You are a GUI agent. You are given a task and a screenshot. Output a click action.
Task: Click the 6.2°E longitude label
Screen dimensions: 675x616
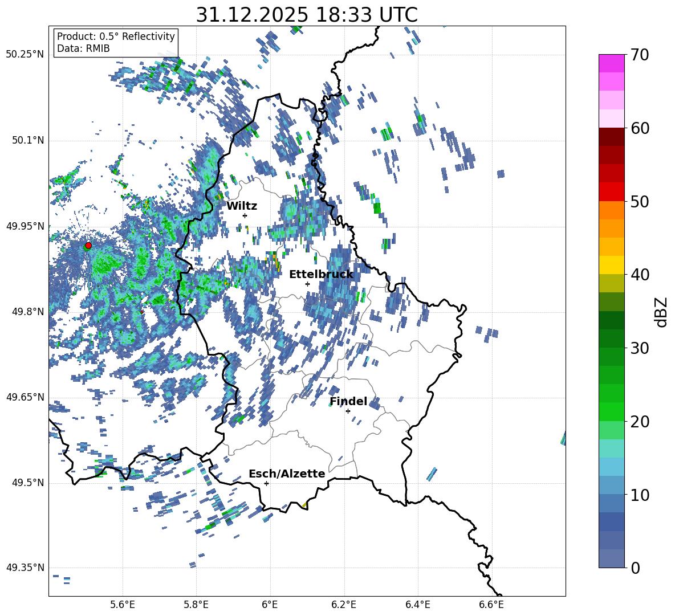pyautogui.click(x=344, y=605)
